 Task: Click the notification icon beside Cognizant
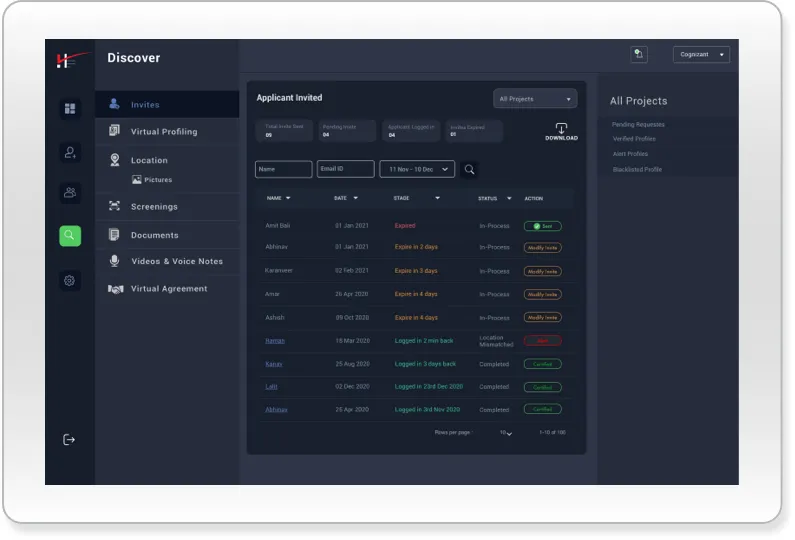[x=639, y=54]
